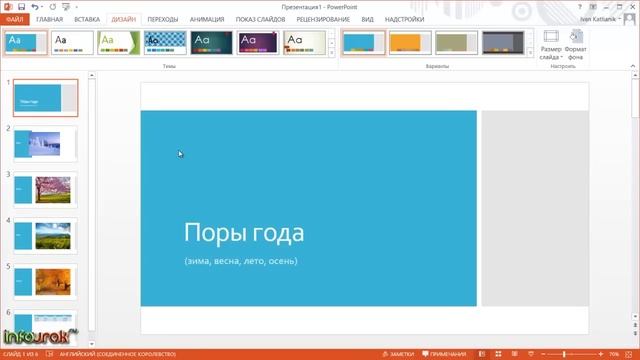640x360 pixels.
Task: Switch to the АНИМАЦИЯ tab
Action: (207, 19)
